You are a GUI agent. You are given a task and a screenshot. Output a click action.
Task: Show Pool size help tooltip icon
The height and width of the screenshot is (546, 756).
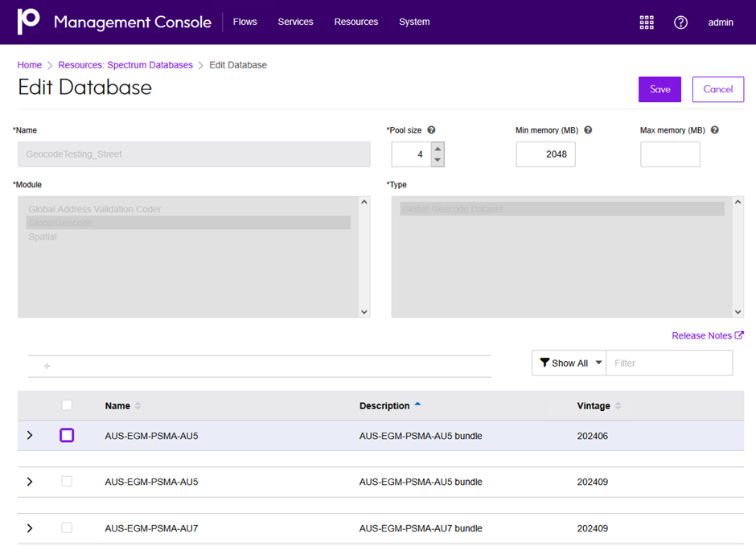click(x=432, y=130)
